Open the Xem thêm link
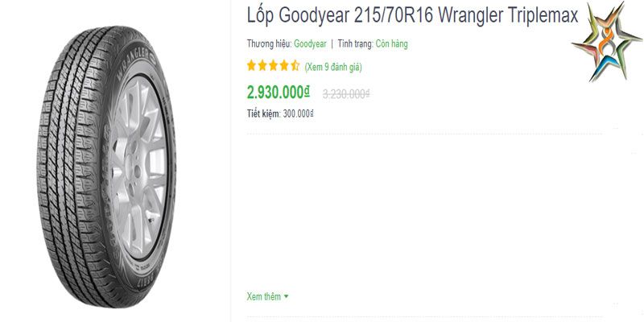Screen dimensions: 644x322 [264, 296]
